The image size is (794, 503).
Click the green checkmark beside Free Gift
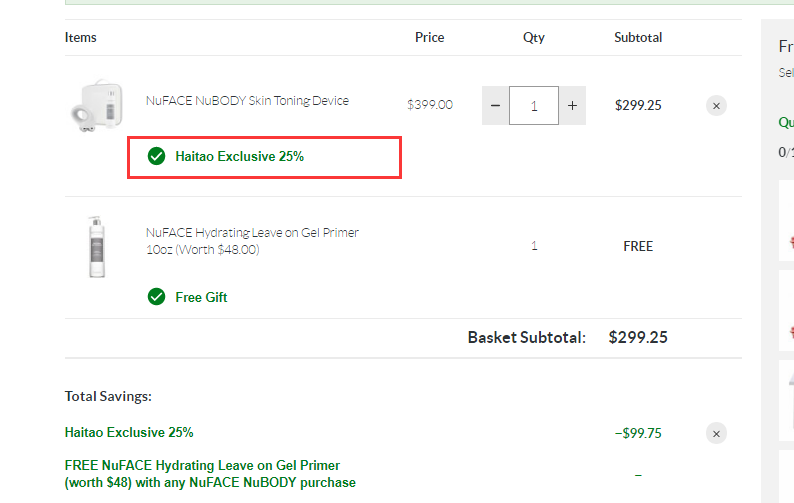[x=156, y=296]
